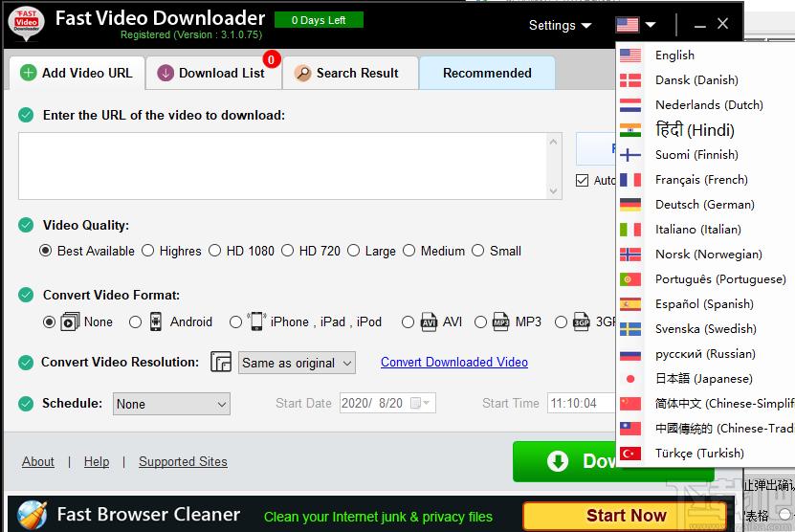The height and width of the screenshot is (532, 795).
Task: Choose iPhone, iPad, iPod format radio
Action: click(235, 322)
